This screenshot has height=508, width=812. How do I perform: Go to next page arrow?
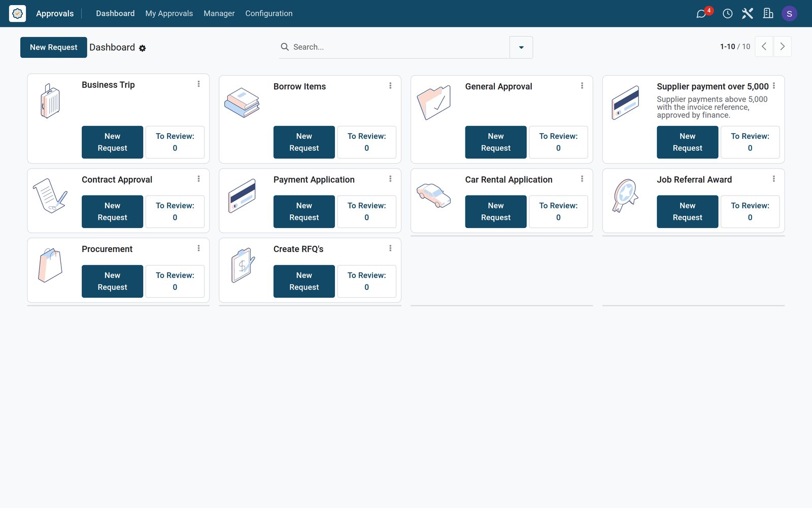pyautogui.click(x=783, y=47)
